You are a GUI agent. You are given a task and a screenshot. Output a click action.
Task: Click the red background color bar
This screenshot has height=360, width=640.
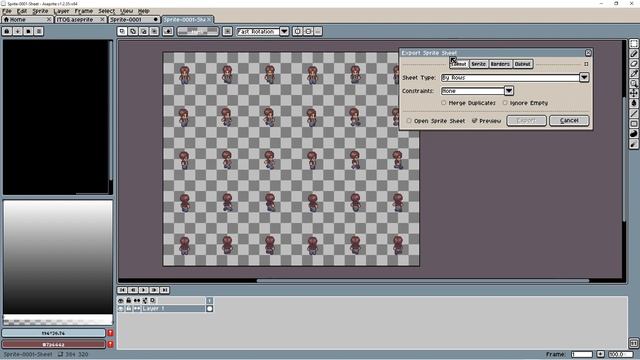(x=53, y=344)
